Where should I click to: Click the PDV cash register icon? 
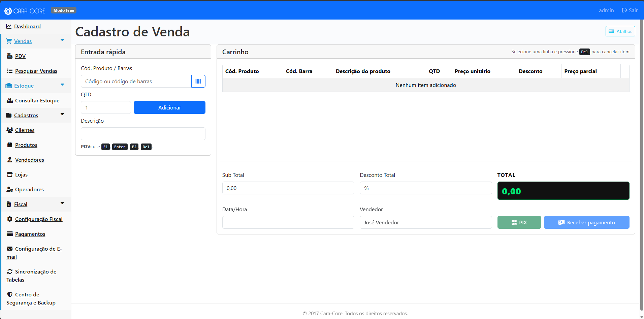pos(10,56)
